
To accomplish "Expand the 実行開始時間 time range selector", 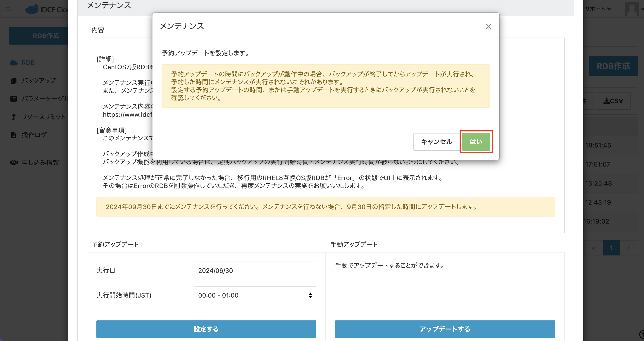I will pos(255,295).
